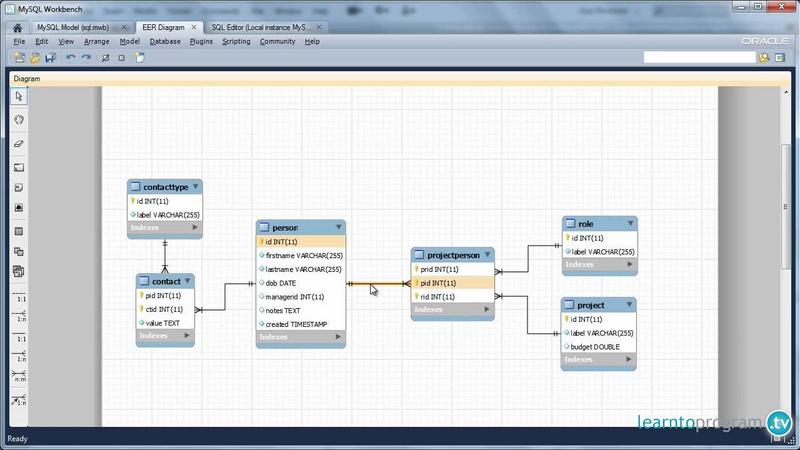Viewport: 800px width, 450px height.
Task: Close the SQL Editor tab
Action: click(319, 27)
